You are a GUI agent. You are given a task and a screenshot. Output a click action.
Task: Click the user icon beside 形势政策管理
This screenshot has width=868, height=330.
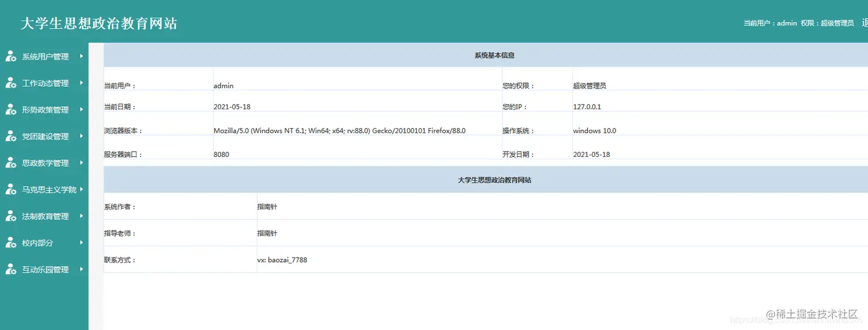(x=10, y=109)
